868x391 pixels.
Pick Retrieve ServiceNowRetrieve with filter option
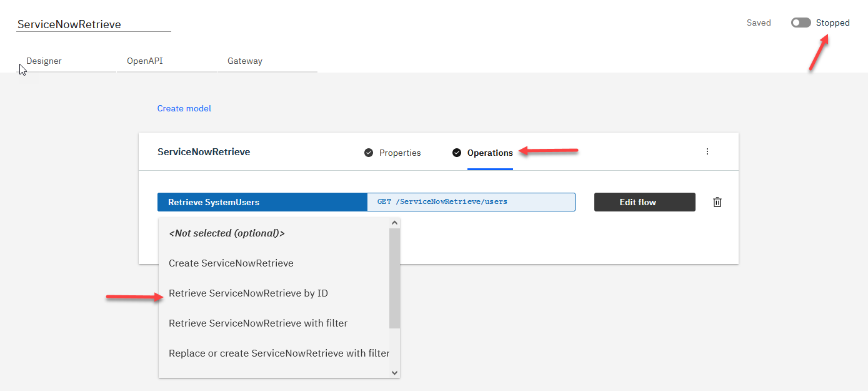click(258, 323)
